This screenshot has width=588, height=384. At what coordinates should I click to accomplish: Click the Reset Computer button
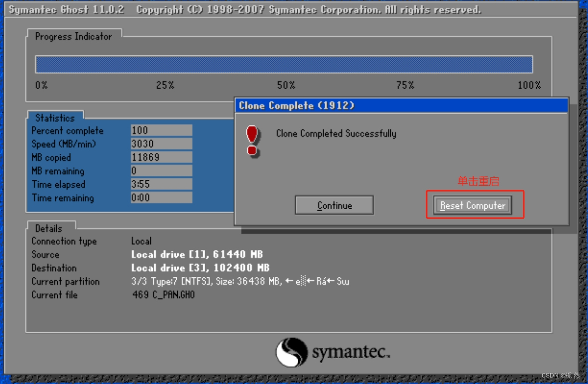472,205
